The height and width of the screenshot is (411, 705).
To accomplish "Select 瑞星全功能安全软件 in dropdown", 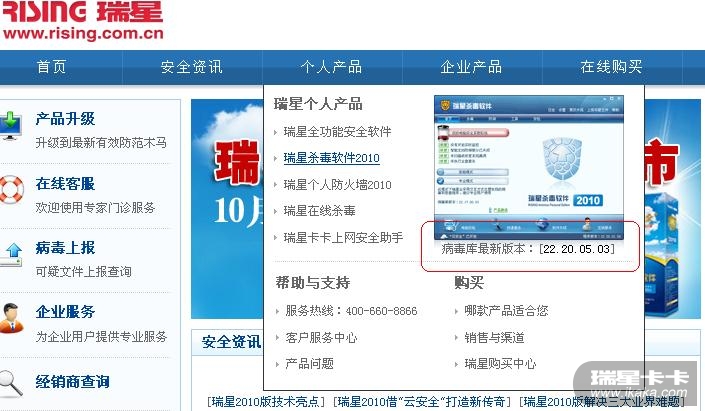I will pos(337,132).
